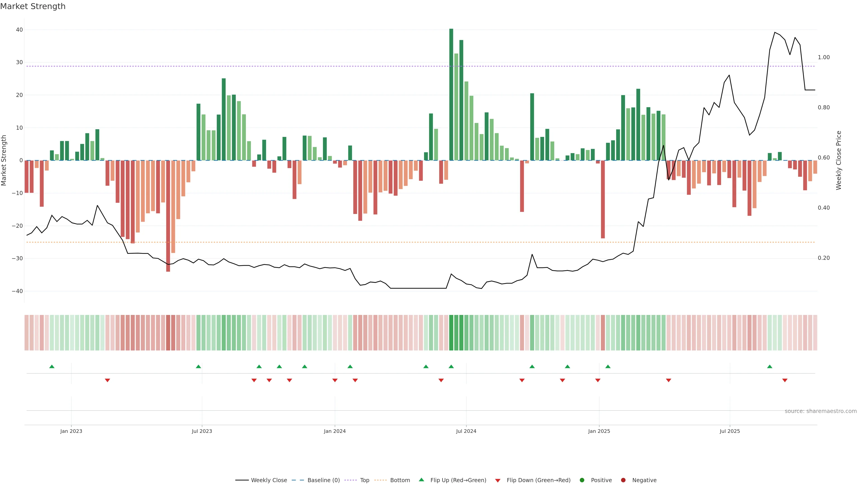This screenshot has width=868, height=488.
Task: Click the flip-up triangle just after Jan 2025
Action: (608, 366)
